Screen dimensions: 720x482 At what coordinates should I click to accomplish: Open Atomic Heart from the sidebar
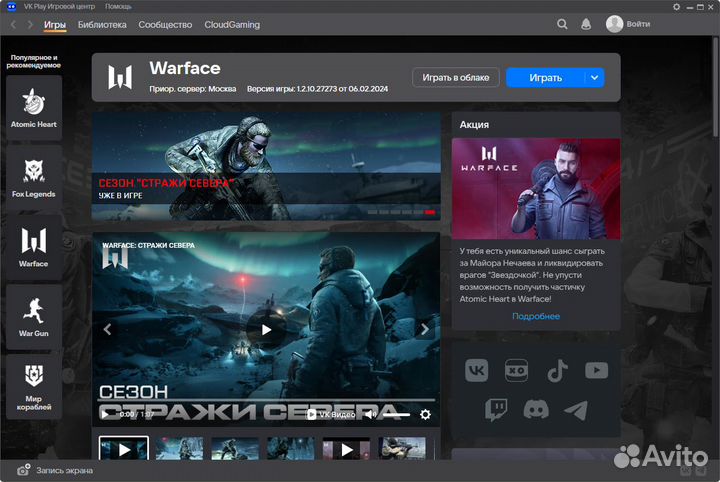pyautogui.click(x=34, y=108)
